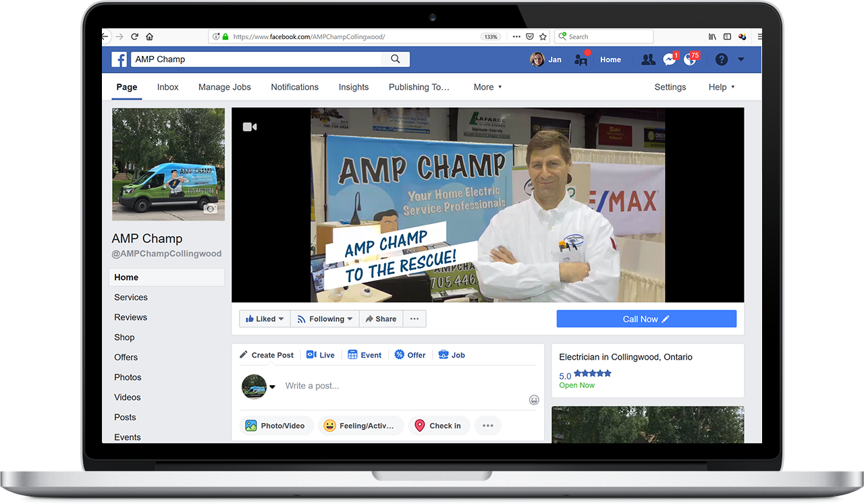Open the Facebook account dropdown arrow
The height and width of the screenshot is (504, 864).
741,59
